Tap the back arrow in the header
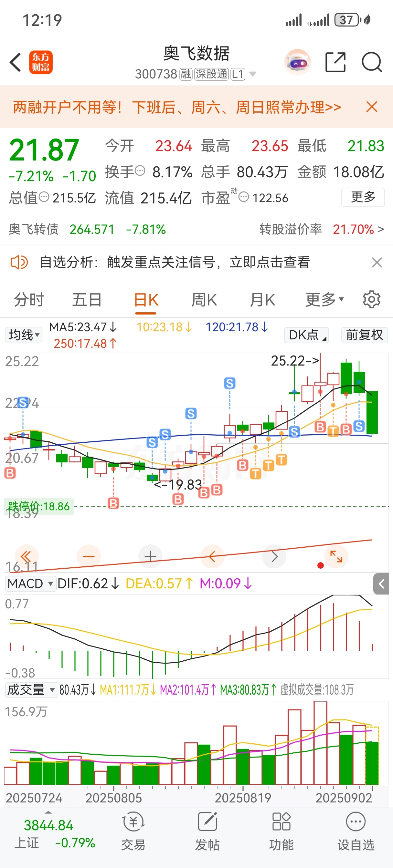Screen dimensions: 393x868 [15, 62]
